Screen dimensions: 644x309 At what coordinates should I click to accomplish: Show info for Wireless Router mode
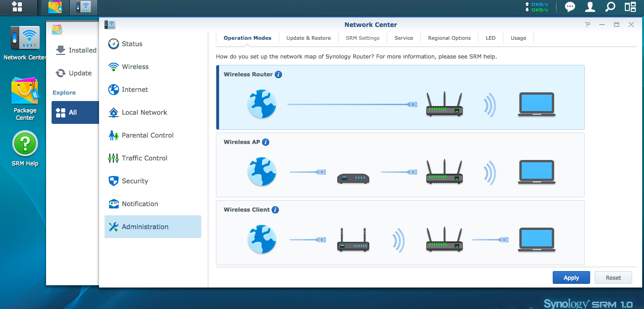click(x=278, y=75)
